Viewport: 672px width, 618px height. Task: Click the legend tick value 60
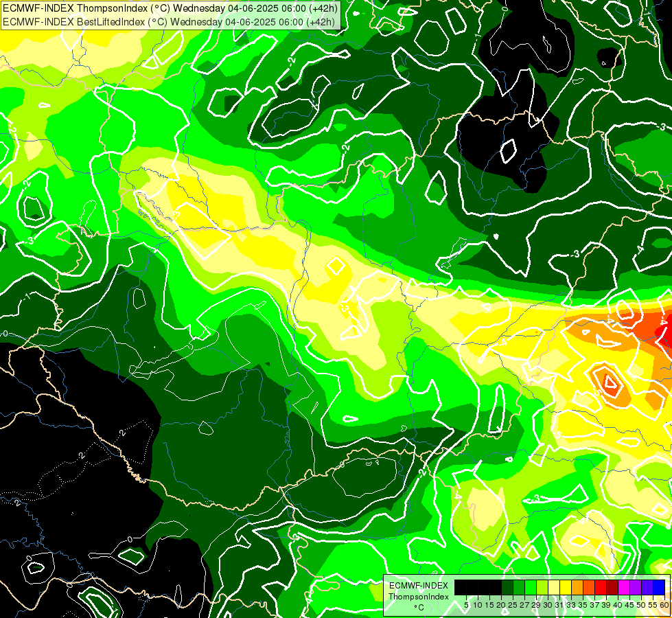664,605
